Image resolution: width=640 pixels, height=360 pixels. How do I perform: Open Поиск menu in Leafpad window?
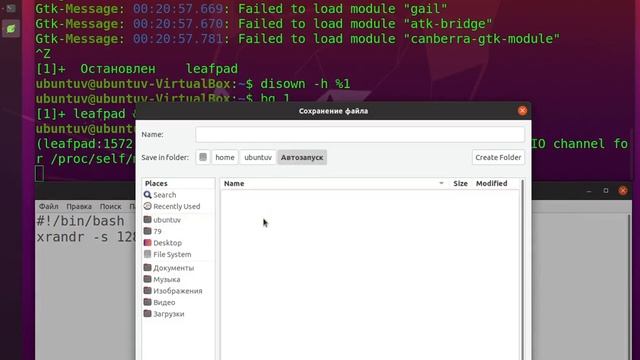coord(111,207)
